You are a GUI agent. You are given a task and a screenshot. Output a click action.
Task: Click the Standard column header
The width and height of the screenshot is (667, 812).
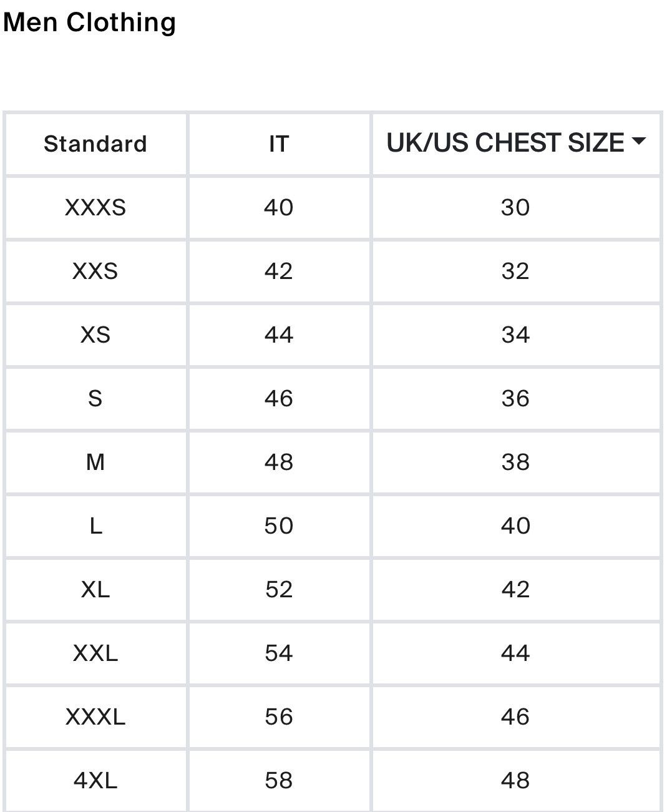coord(95,144)
